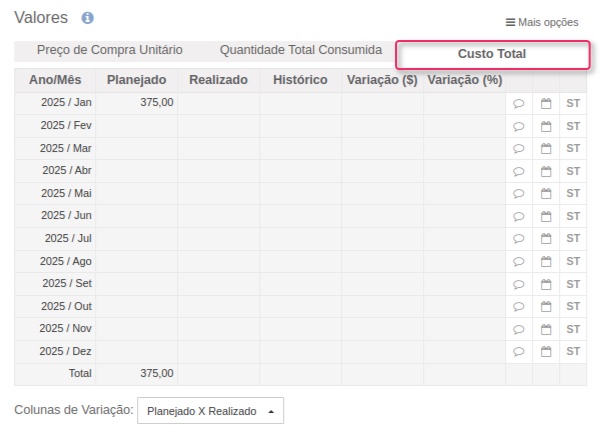Viewport: 603px width, 439px height.
Task: Open comment icon for 2025 / Jan row
Action: coord(518,103)
